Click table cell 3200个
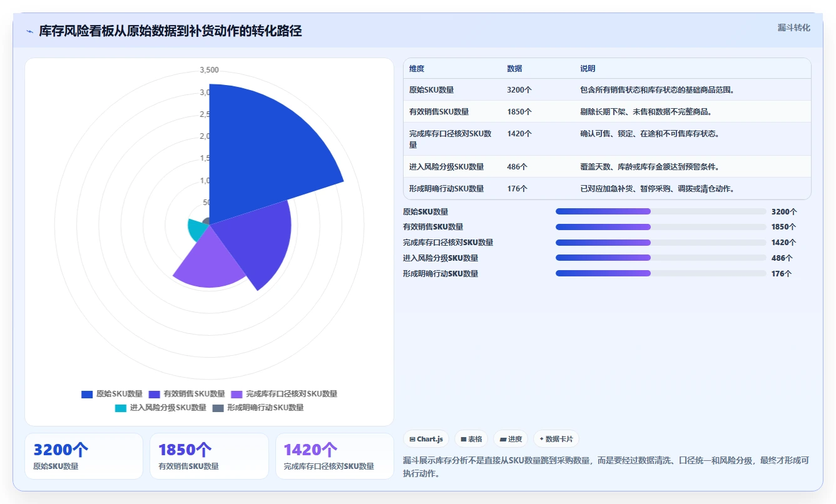Screen dimensions: 836x504 point(519,90)
